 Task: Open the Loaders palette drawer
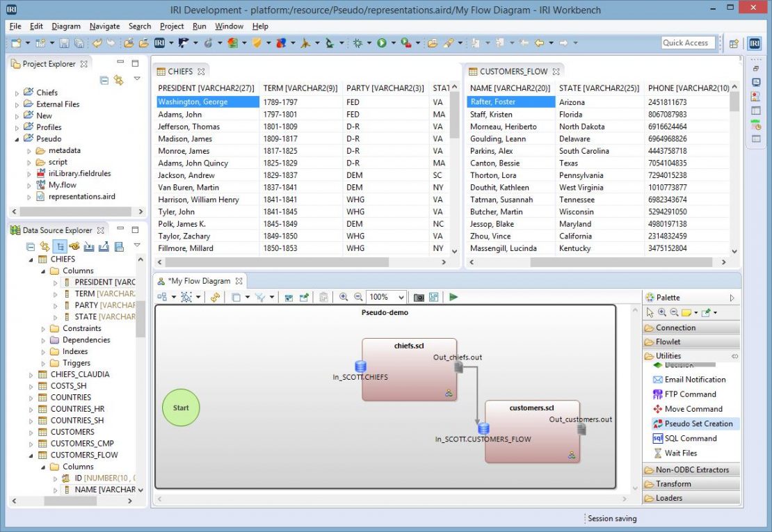point(691,498)
